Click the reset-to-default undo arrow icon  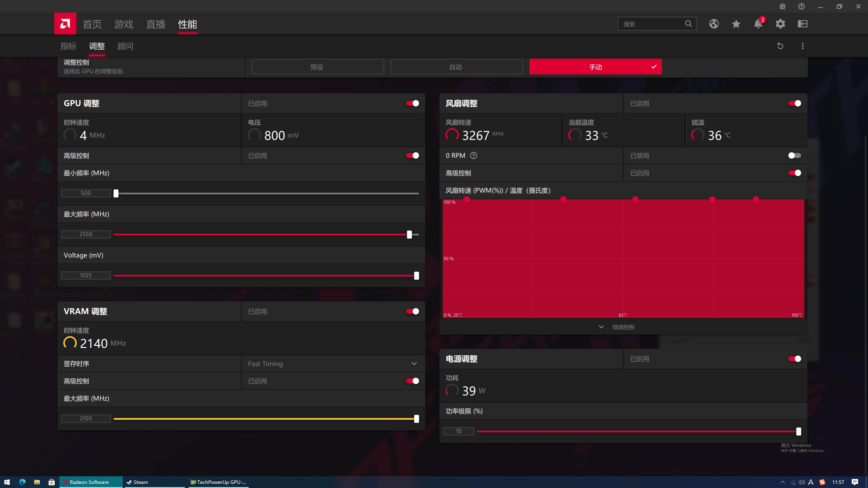[x=780, y=46]
